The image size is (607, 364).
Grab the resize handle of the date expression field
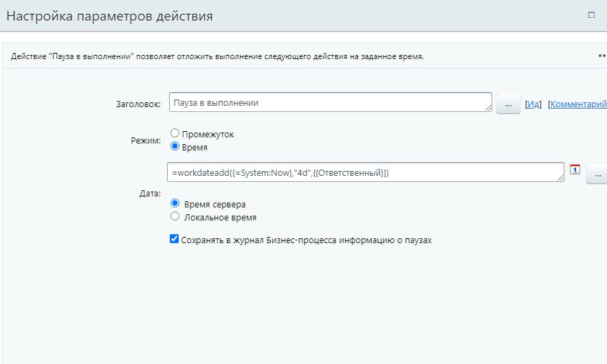click(x=560, y=178)
